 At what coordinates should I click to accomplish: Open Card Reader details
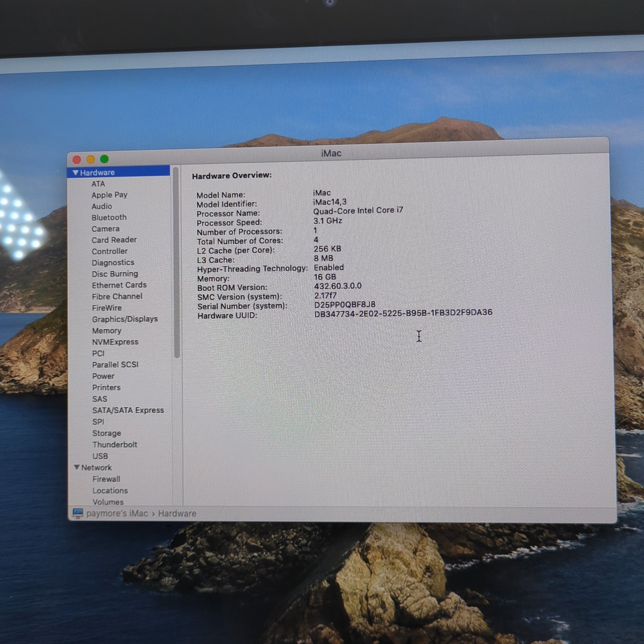tap(114, 240)
